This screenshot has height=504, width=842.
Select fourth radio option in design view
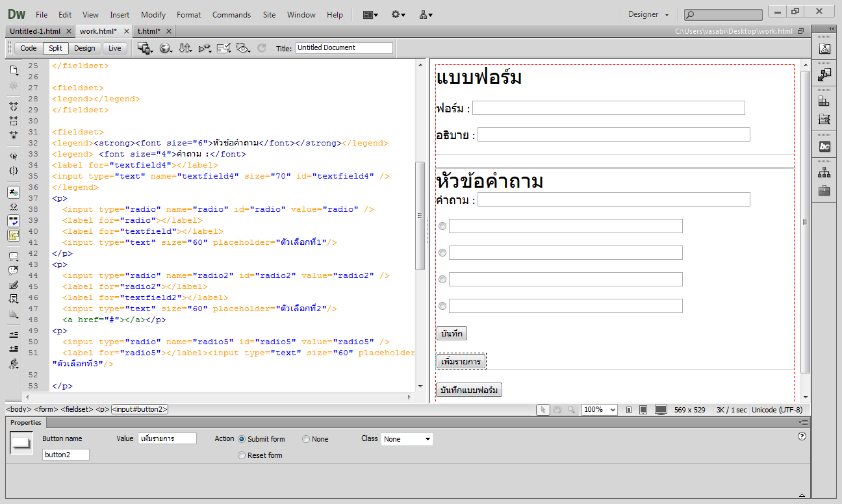click(x=442, y=306)
